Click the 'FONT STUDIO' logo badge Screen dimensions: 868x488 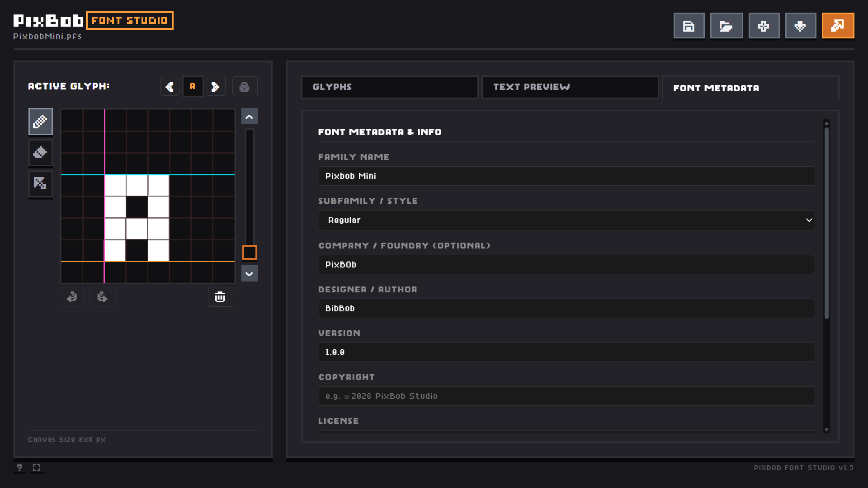130,20
